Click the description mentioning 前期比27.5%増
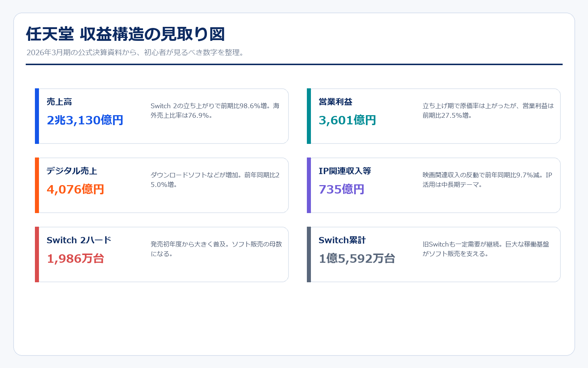Image resolution: width=588 pixels, height=368 pixels. pyautogui.click(x=488, y=110)
